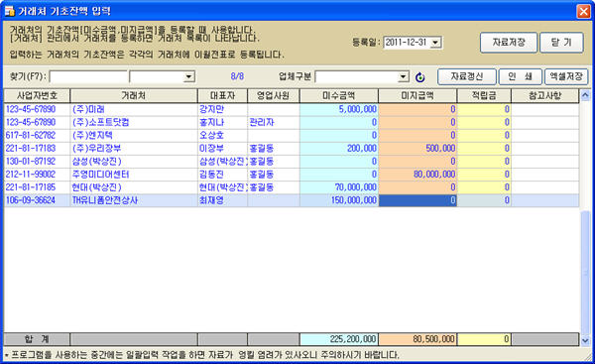Select the 주영미디어센터 client cell
Viewport: 595px width, 364px height.
(134, 175)
